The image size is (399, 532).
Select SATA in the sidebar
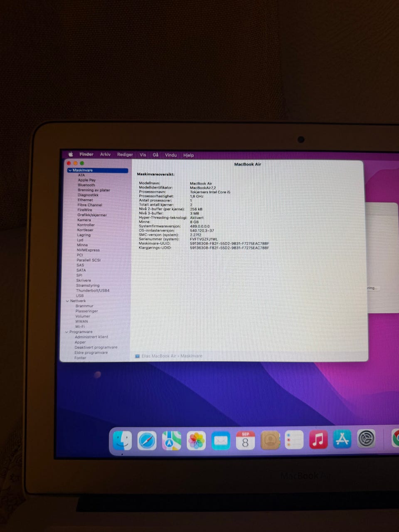coord(81,270)
